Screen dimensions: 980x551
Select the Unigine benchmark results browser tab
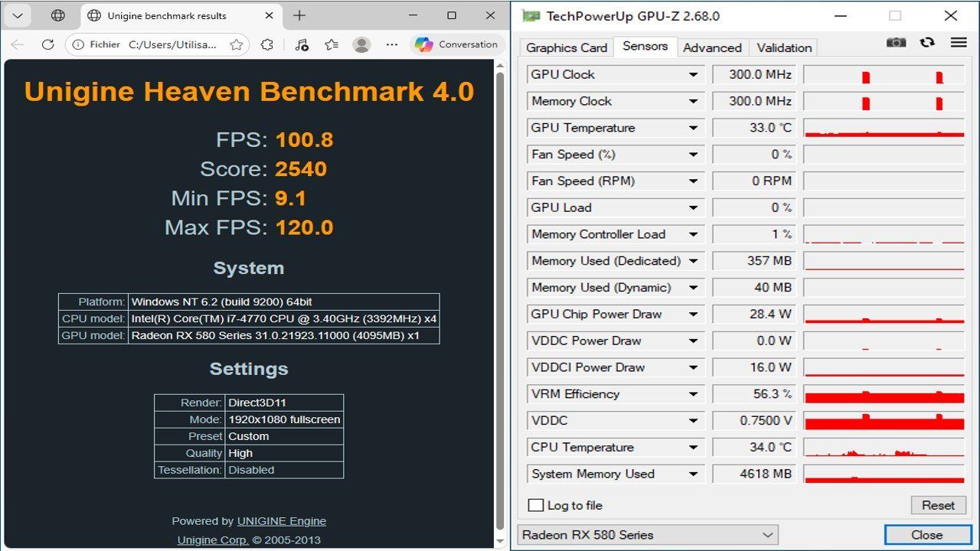coord(181,15)
